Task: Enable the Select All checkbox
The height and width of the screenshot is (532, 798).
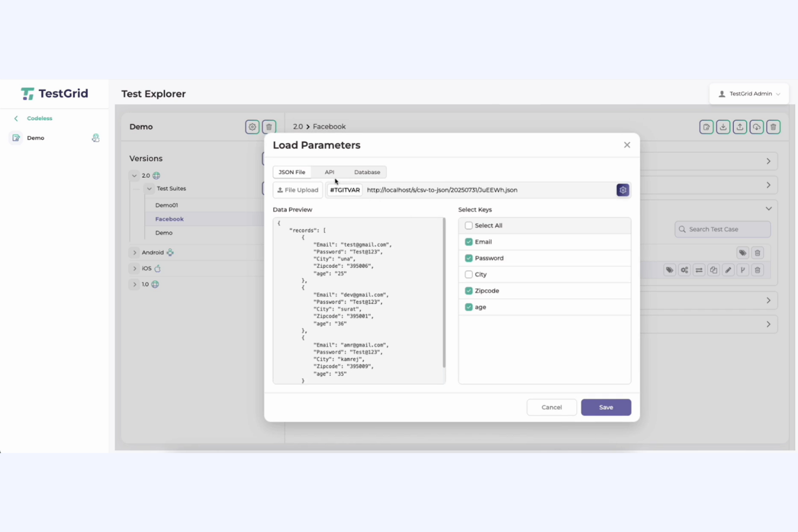Action: tap(469, 225)
